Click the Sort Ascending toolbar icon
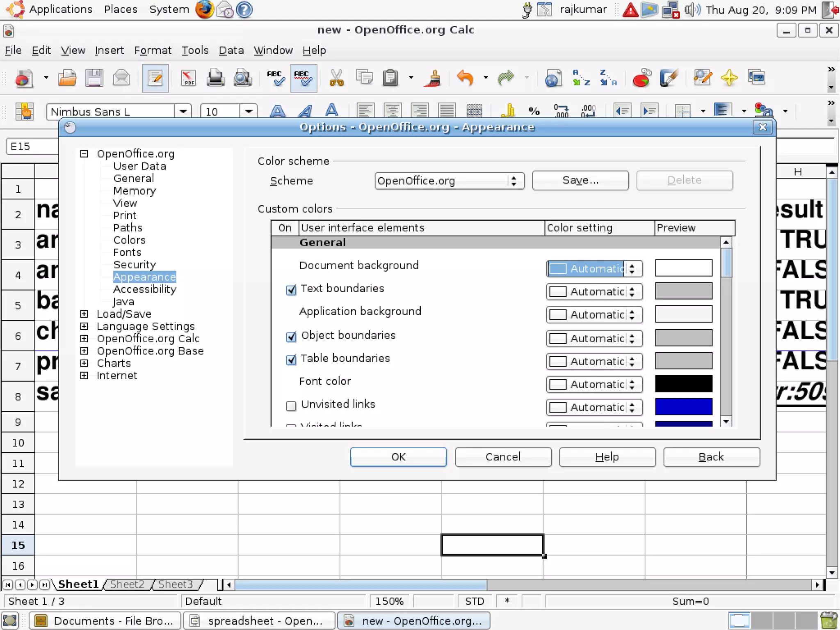The image size is (840, 630). (581, 78)
